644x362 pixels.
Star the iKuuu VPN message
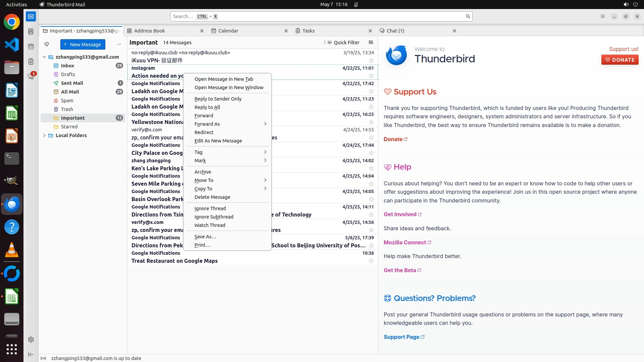click(x=371, y=61)
